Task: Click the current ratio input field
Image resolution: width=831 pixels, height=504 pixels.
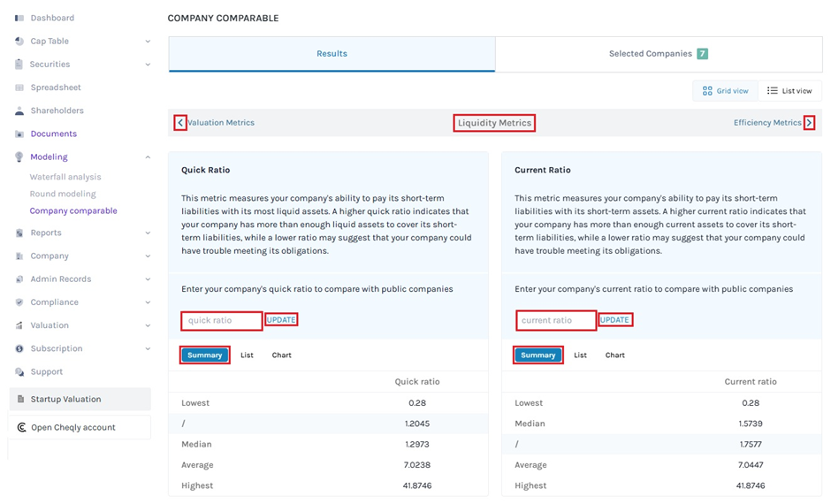Action: click(556, 321)
